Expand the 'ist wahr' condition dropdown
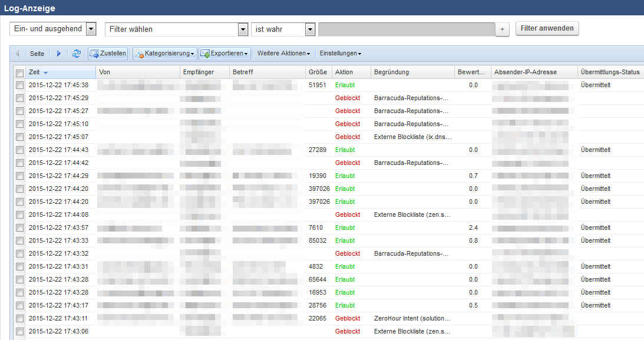The image size is (644, 340). pos(310,29)
